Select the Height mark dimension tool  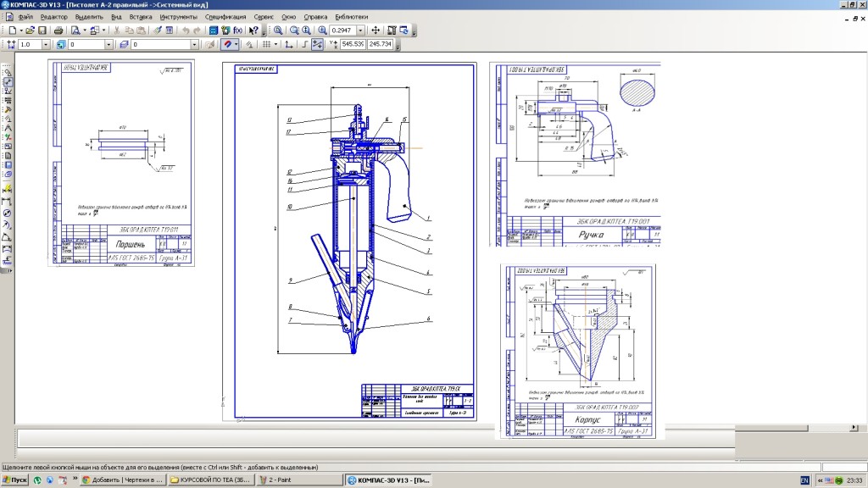click(8, 260)
